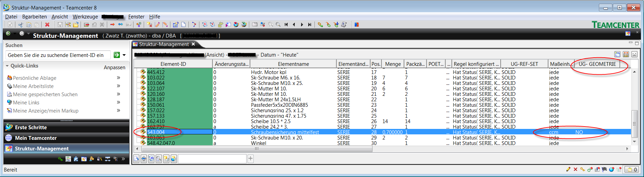Click the green back-navigation circle icon
The width and height of the screenshot is (644, 177).
(8, 33)
